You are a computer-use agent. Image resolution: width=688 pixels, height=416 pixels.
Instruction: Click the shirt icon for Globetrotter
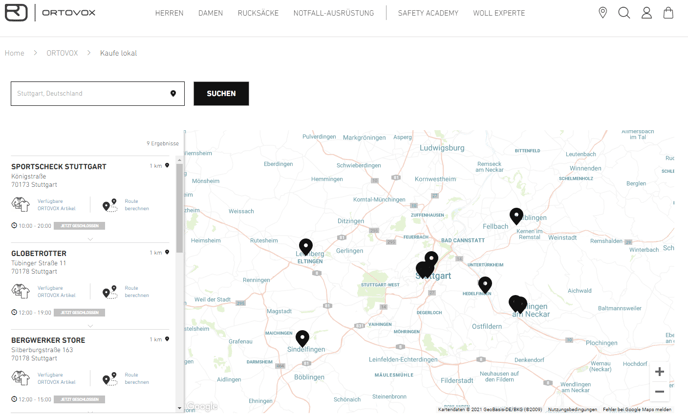(20, 291)
